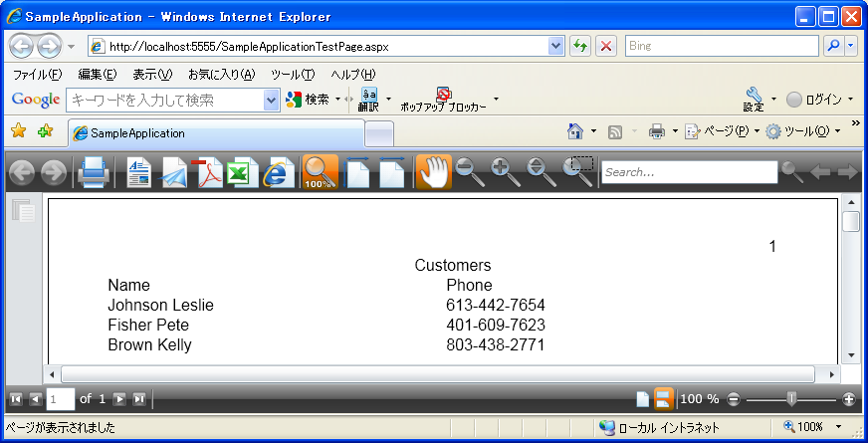Open the お気に入り(A) menu
Viewport: 868px width, 443px height.
click(x=222, y=75)
